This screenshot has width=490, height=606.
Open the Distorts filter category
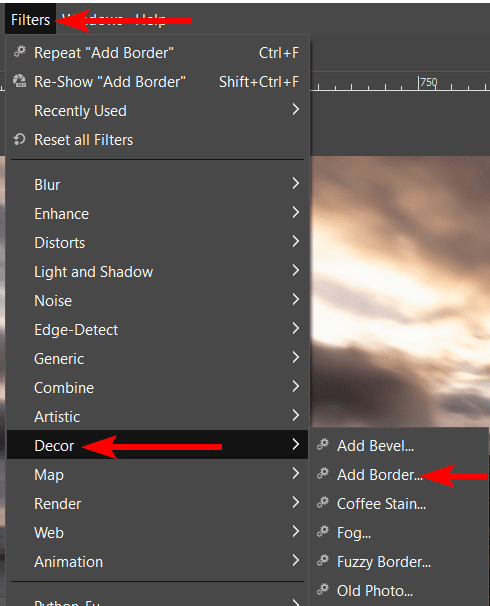tap(157, 242)
